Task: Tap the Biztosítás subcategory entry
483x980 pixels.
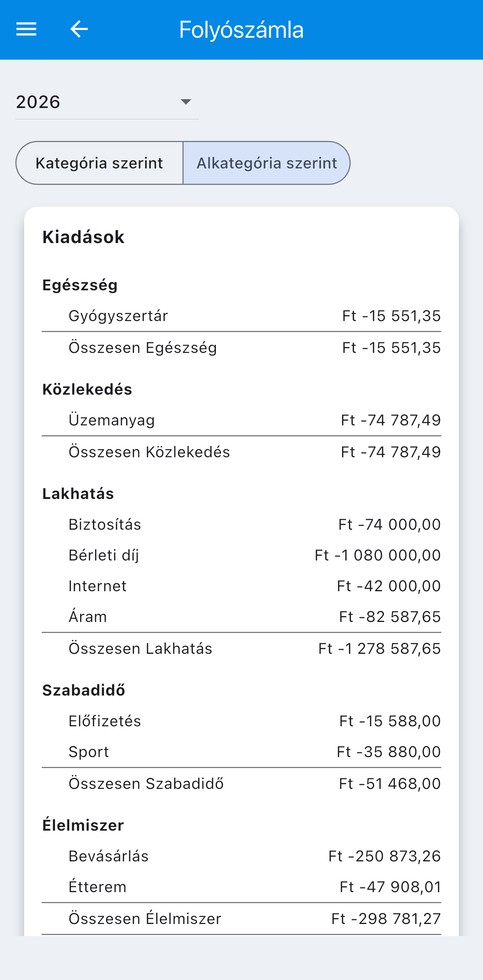Action: click(241, 524)
